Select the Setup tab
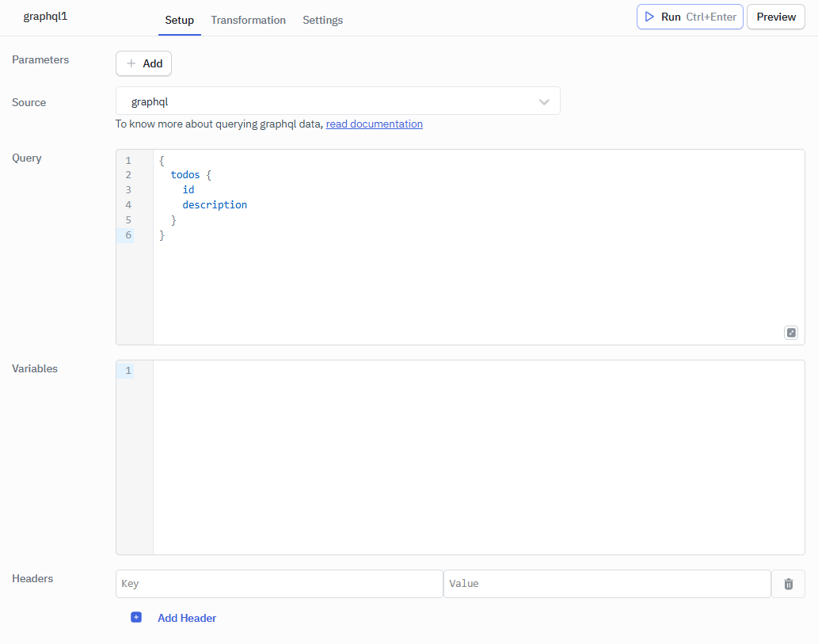 click(179, 20)
